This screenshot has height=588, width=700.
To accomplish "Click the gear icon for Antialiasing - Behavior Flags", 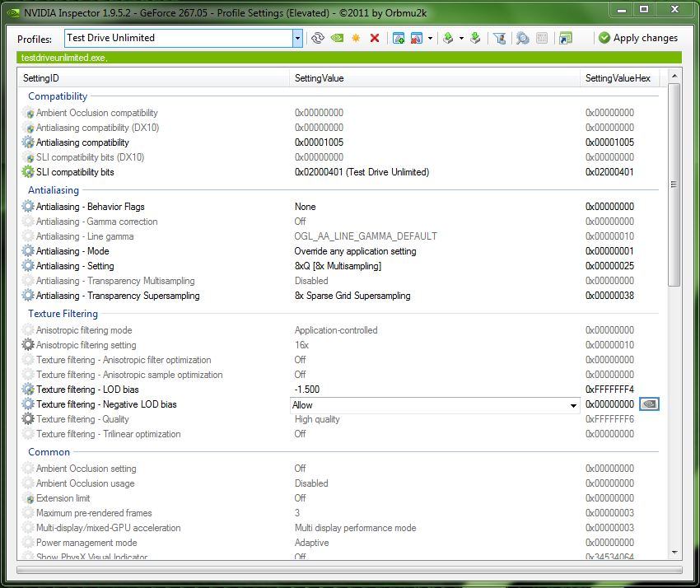I will pyautogui.click(x=28, y=206).
